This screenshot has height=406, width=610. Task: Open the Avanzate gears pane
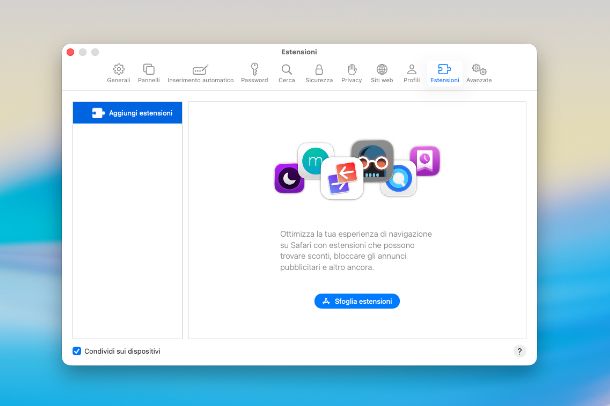click(x=479, y=72)
